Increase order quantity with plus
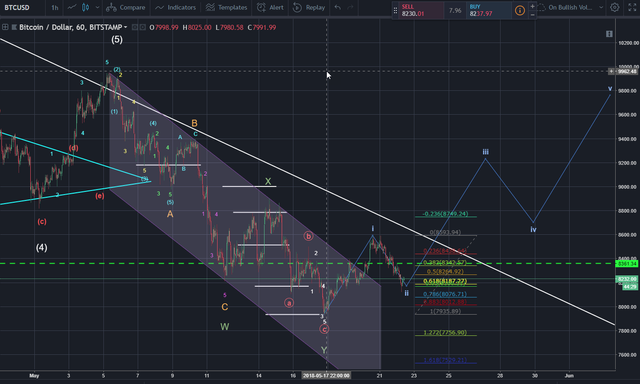640x384 pixels. click(x=532, y=7)
